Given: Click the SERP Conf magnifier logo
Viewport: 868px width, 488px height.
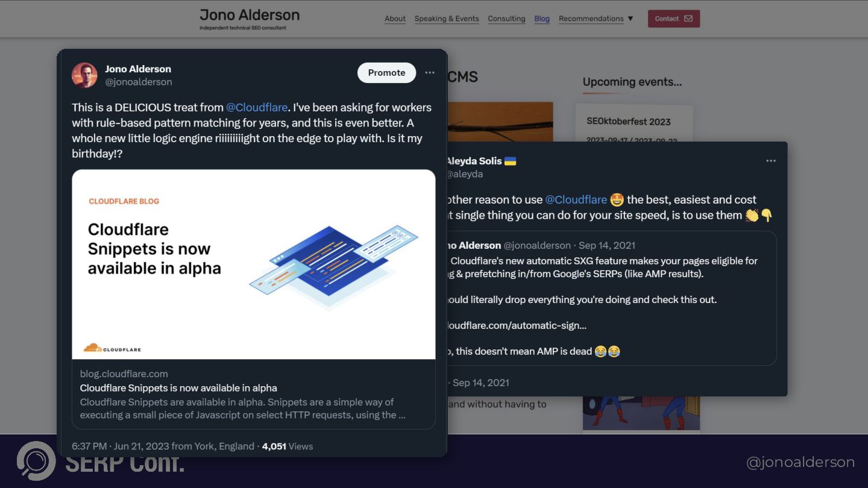Looking at the screenshot, I should 36,461.
